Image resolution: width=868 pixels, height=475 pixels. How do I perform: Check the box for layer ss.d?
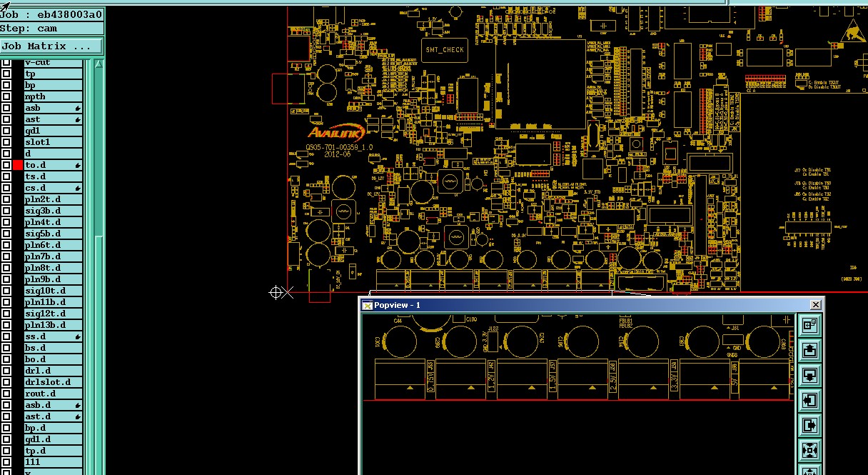click(6, 336)
